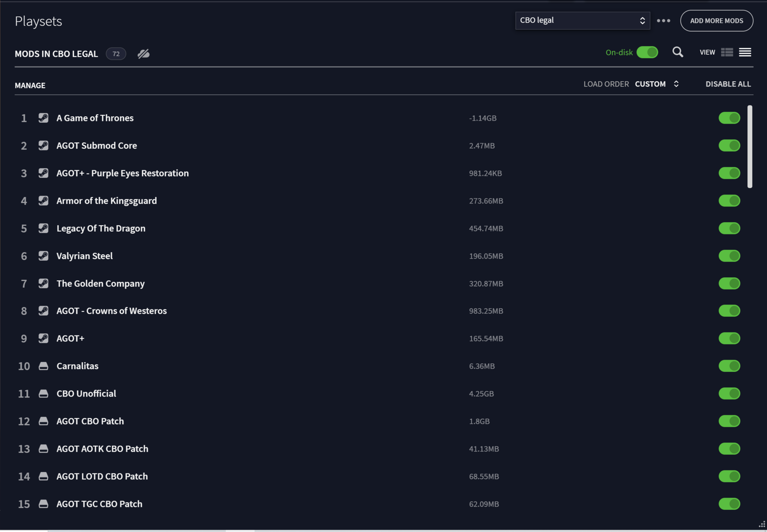Select the Carnalitas mod name
The width and height of the screenshot is (767, 532).
click(x=77, y=366)
